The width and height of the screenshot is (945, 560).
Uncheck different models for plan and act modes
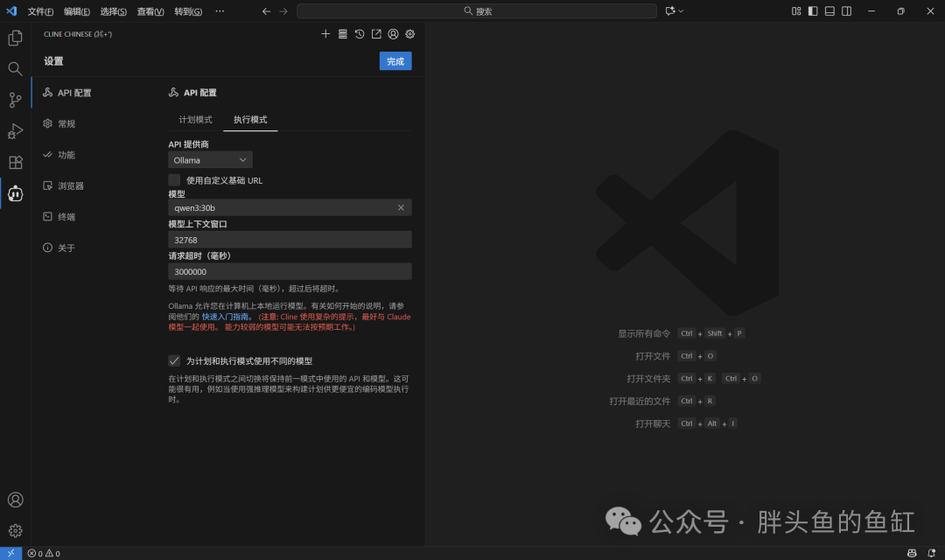pos(174,360)
